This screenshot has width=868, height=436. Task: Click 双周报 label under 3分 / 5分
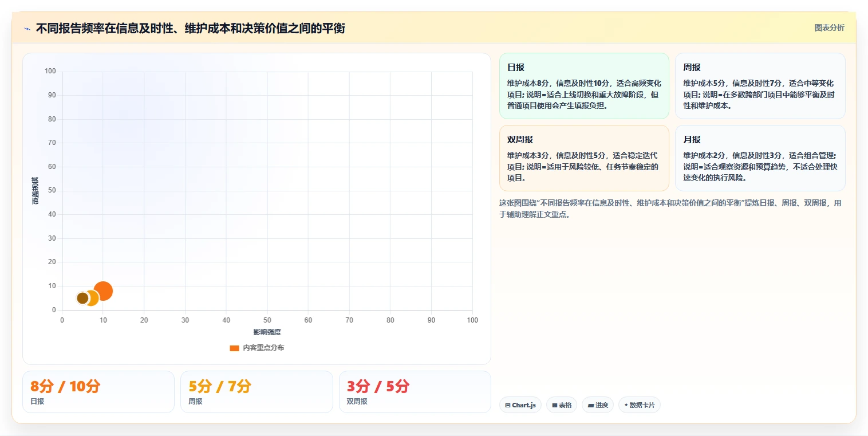(357, 402)
